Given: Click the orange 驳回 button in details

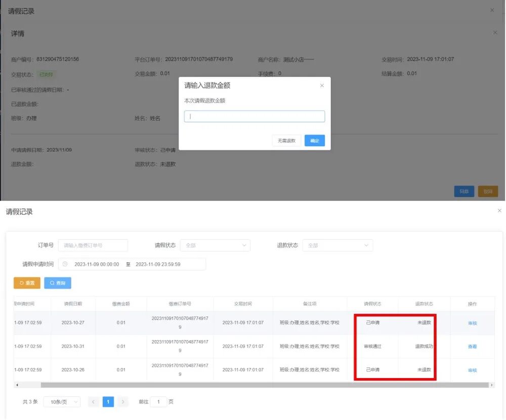Looking at the screenshot, I should coord(488,192).
